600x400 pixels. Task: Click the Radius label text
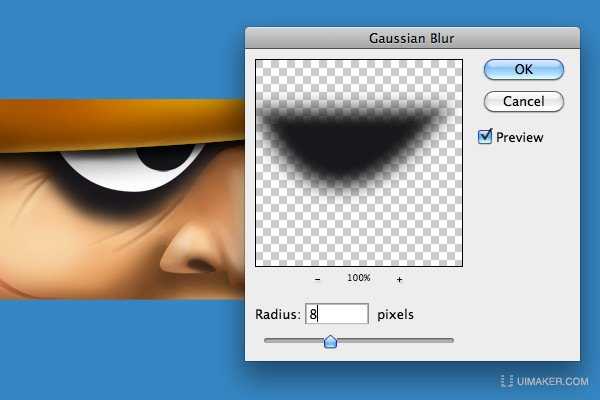pos(276,315)
